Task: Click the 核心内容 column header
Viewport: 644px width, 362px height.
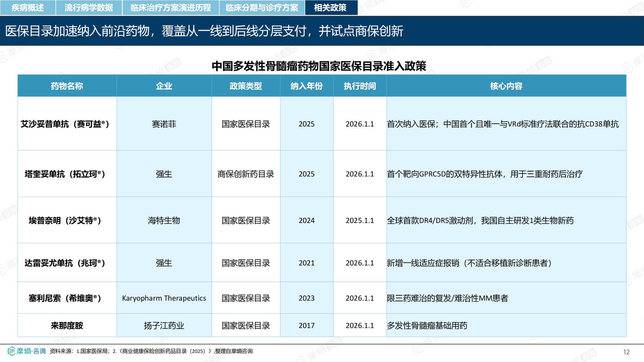Action: tap(506, 86)
